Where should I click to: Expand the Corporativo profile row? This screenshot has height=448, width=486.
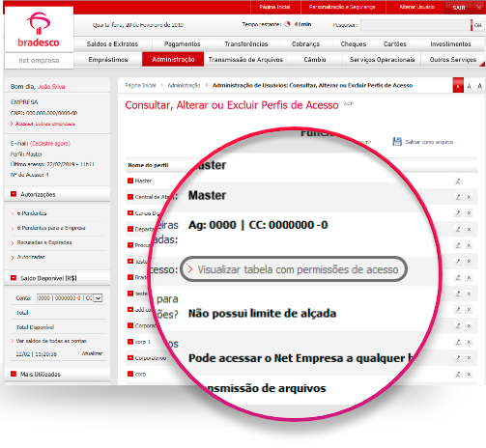click(130, 358)
